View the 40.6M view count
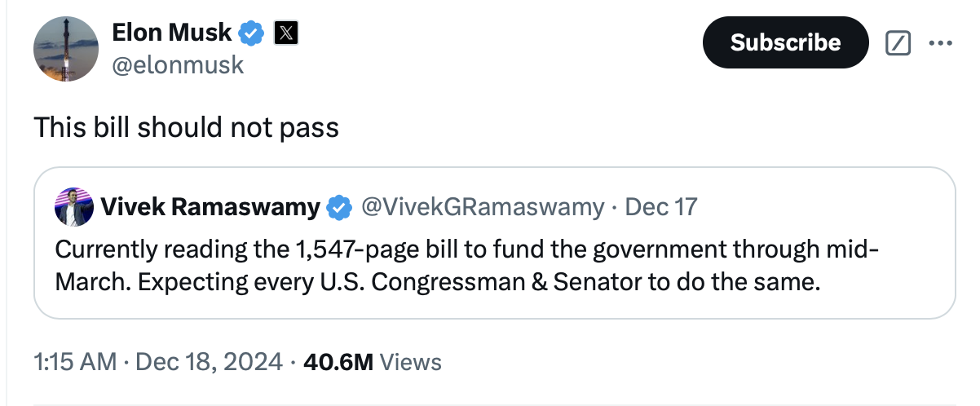This screenshot has width=980, height=406. (x=338, y=362)
